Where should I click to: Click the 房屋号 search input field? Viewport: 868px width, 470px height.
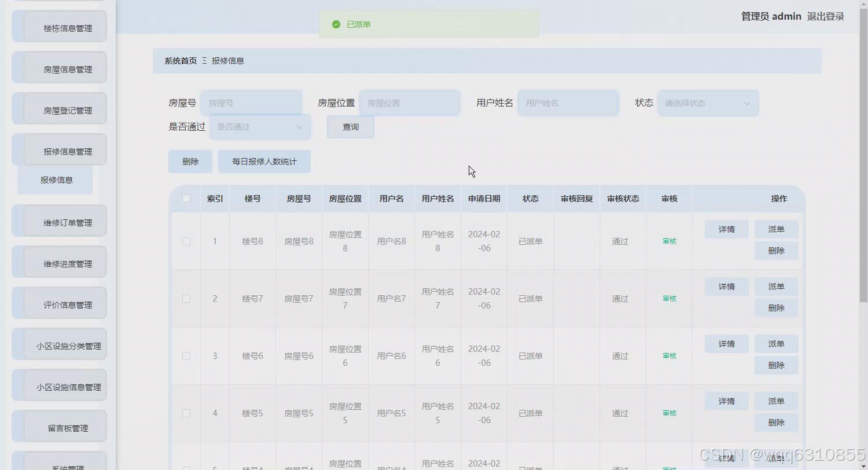(x=251, y=102)
